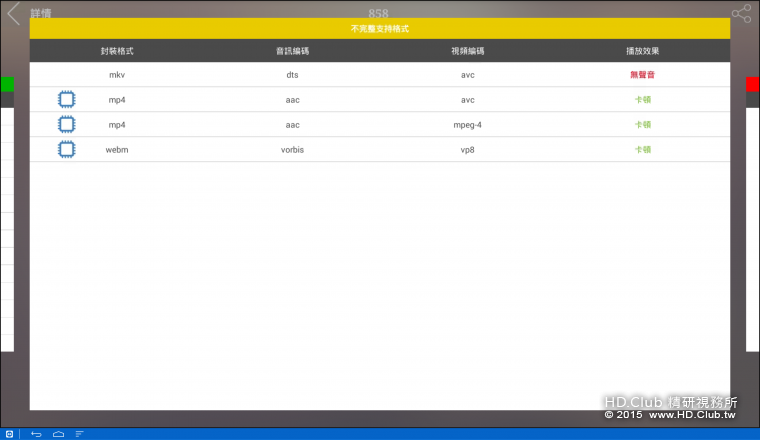
Task: Open the recent apps menu icon
Action: [x=80, y=434]
